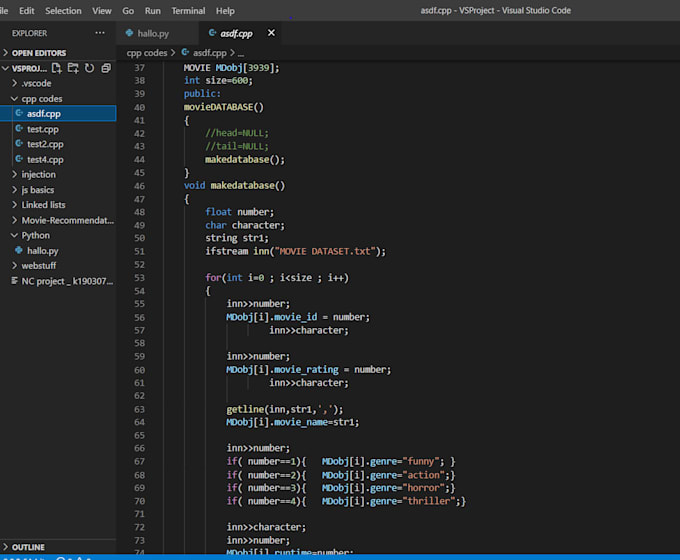Click "int size=600;" on line 38

click(218, 80)
